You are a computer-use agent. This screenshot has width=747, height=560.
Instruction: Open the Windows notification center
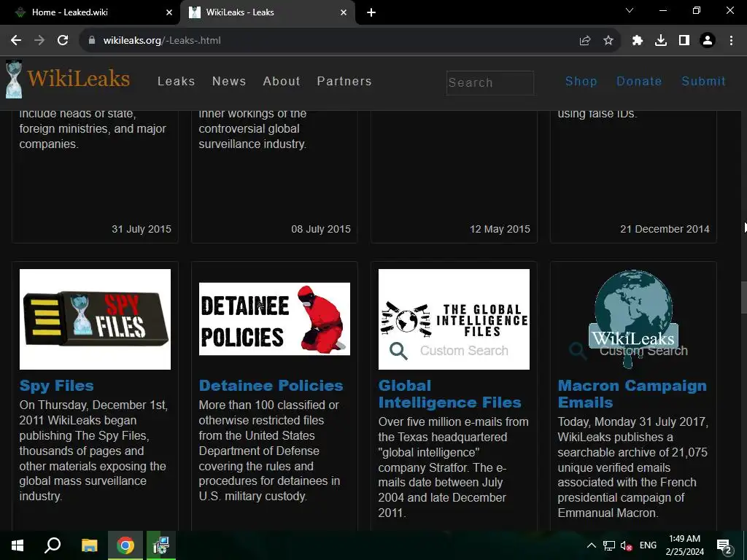(724, 545)
